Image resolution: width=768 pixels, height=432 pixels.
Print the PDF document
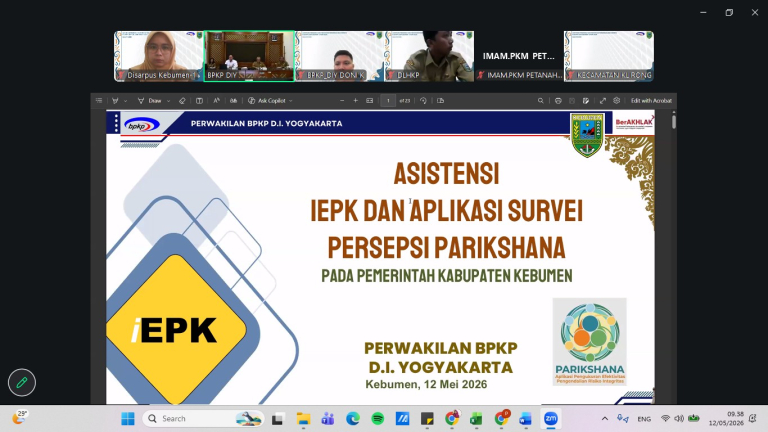tap(558, 100)
